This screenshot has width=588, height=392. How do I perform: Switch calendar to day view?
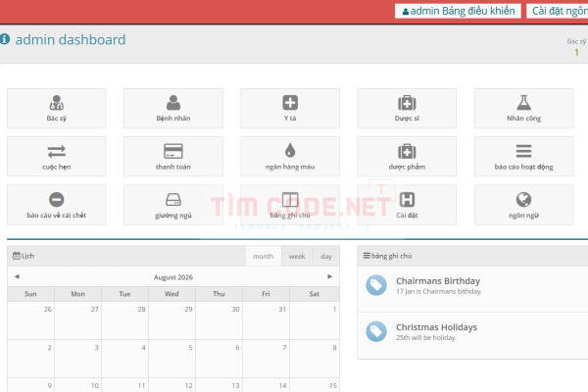pyautogui.click(x=326, y=256)
